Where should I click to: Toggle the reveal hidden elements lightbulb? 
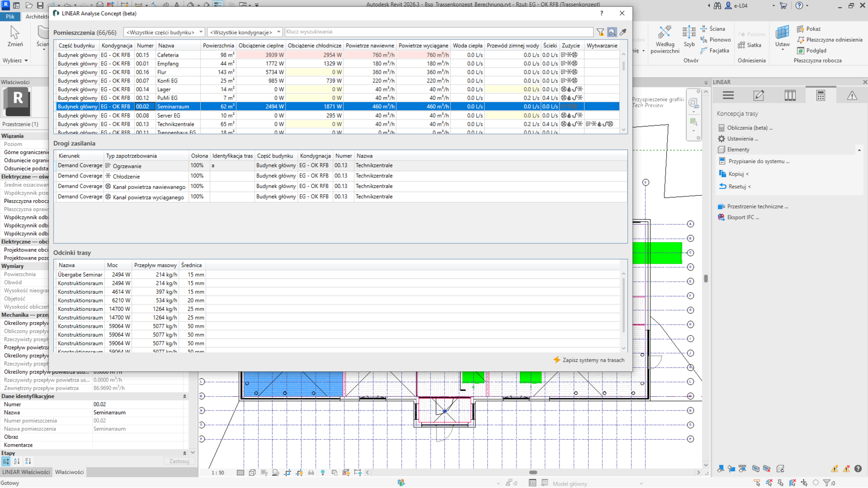point(323,473)
